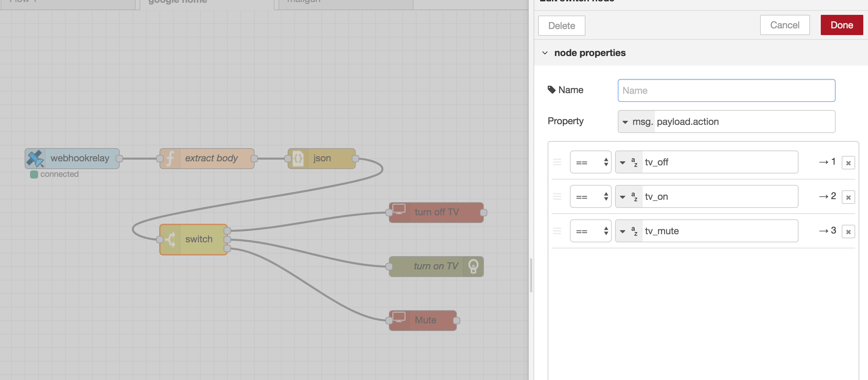Viewport: 868px width, 380px height.
Task: Collapse the node properties section
Action: 546,53
